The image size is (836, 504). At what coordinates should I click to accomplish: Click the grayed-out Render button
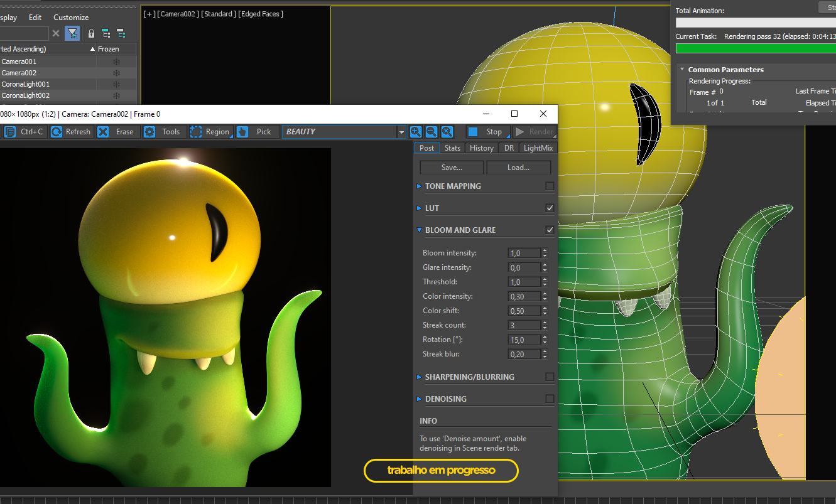pos(535,132)
